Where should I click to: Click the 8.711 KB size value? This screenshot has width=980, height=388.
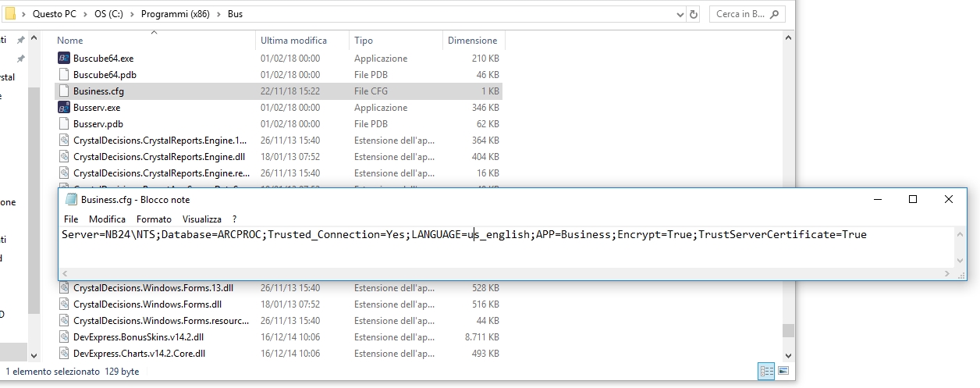(481, 337)
